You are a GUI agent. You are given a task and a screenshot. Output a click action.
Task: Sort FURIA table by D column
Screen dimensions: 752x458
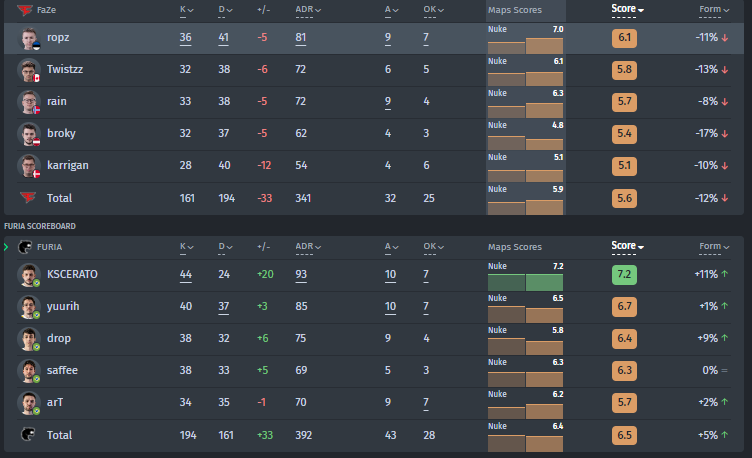pyautogui.click(x=225, y=247)
